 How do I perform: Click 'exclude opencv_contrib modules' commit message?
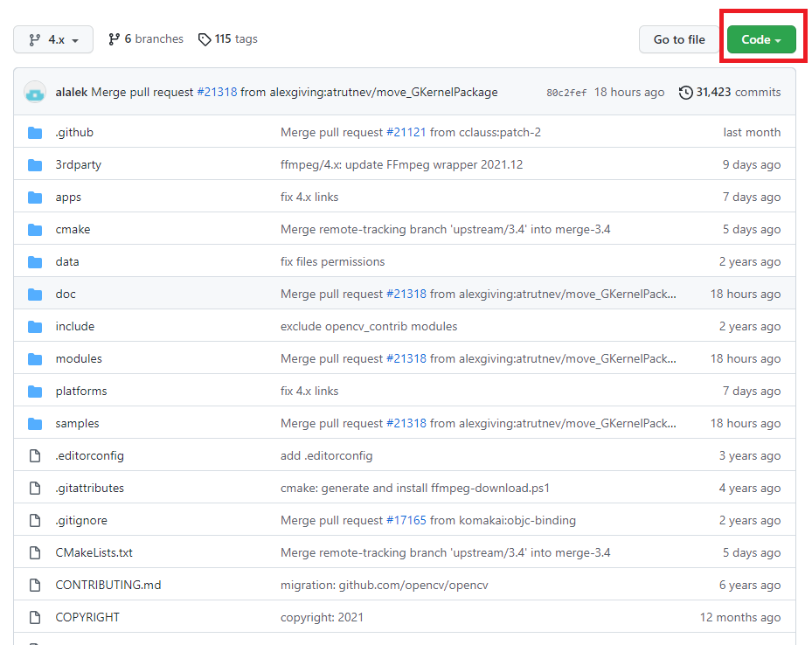(369, 327)
